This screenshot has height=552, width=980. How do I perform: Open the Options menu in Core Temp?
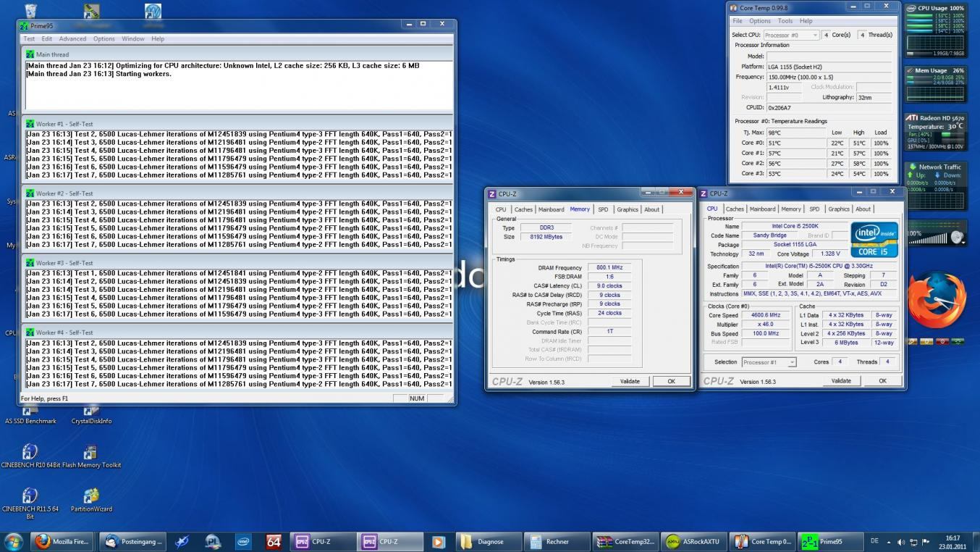(760, 21)
